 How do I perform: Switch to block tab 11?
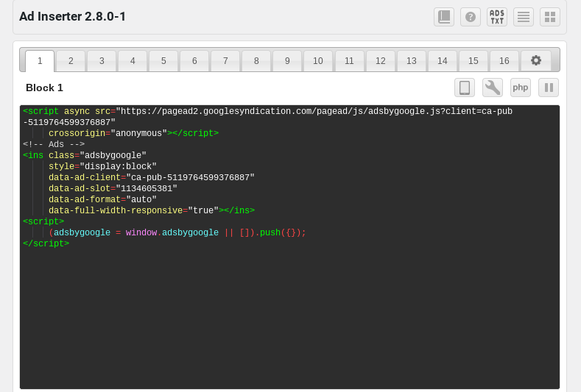[x=349, y=61]
